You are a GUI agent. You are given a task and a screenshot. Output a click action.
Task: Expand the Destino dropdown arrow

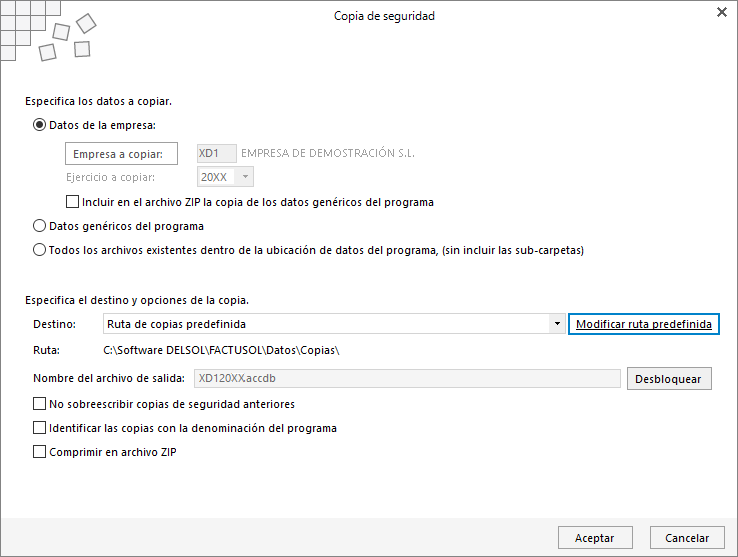(x=557, y=324)
